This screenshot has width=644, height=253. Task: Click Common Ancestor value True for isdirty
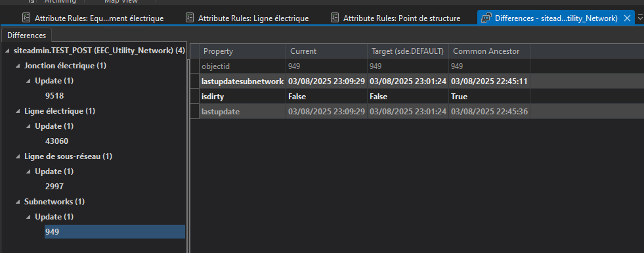[489, 96]
